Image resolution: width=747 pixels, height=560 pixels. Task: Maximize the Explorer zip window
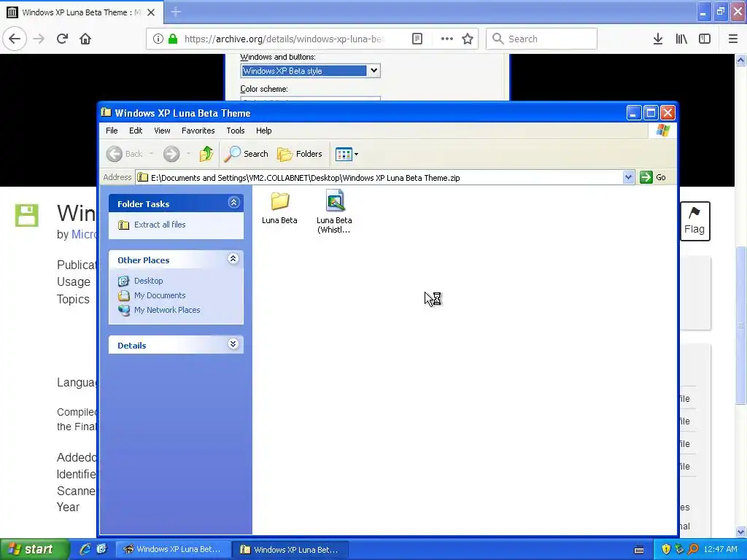[x=651, y=113]
